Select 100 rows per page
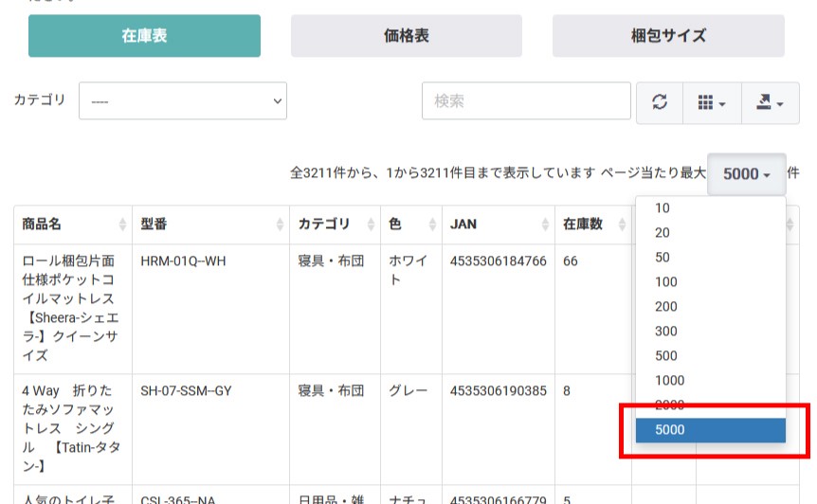 (x=711, y=281)
